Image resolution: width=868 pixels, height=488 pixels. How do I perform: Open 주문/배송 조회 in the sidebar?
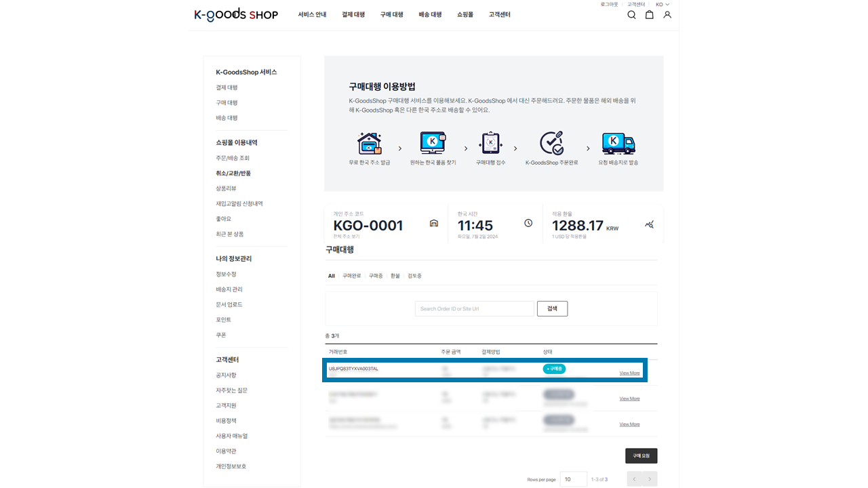click(233, 158)
